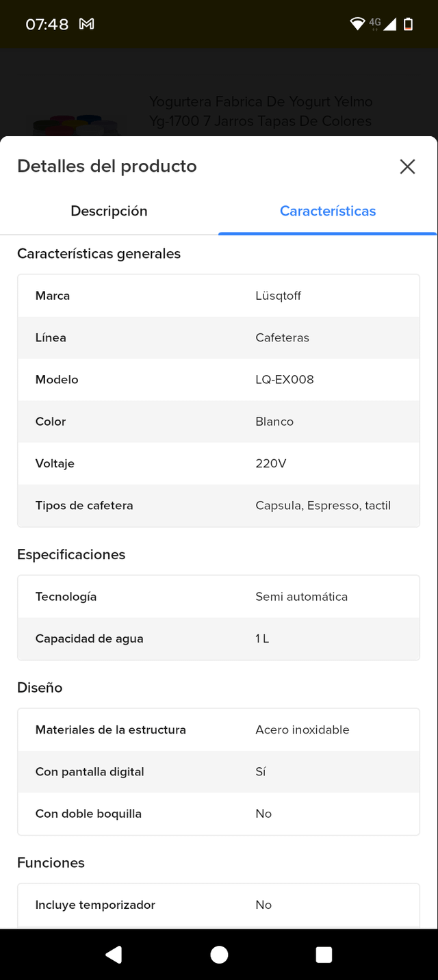
Task: Tap the status bar clock
Action: coord(47,24)
